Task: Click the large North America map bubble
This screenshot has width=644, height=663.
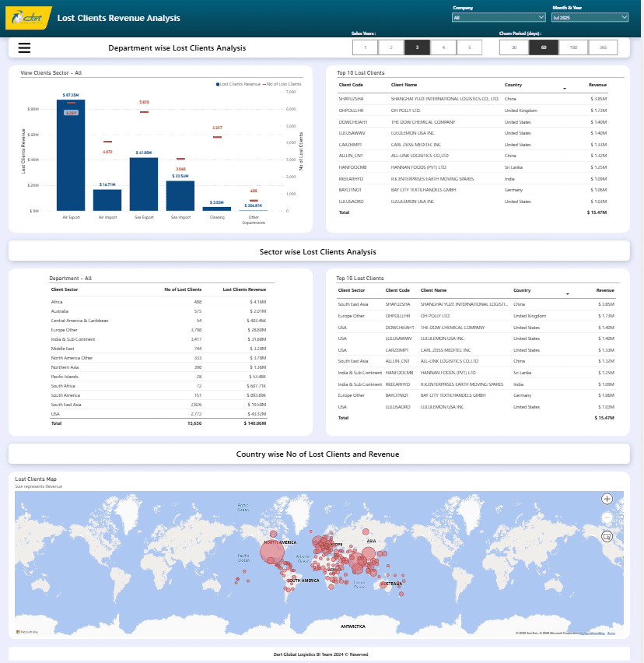Action: point(271,552)
